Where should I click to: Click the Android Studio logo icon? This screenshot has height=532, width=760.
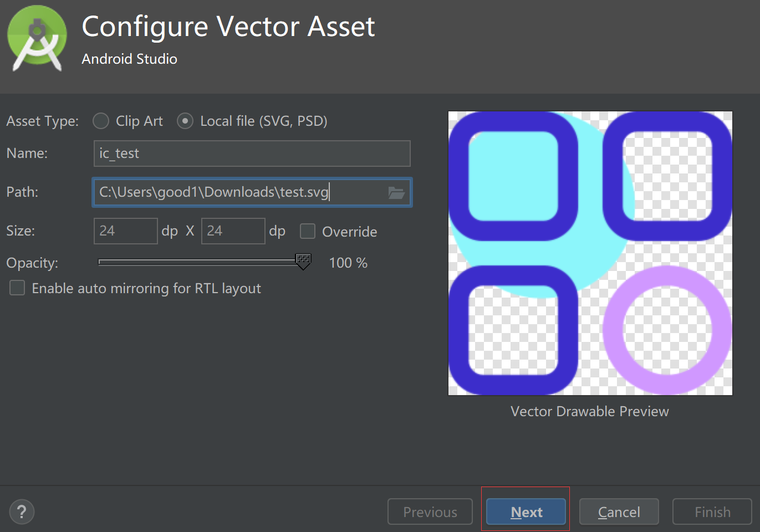(37, 39)
